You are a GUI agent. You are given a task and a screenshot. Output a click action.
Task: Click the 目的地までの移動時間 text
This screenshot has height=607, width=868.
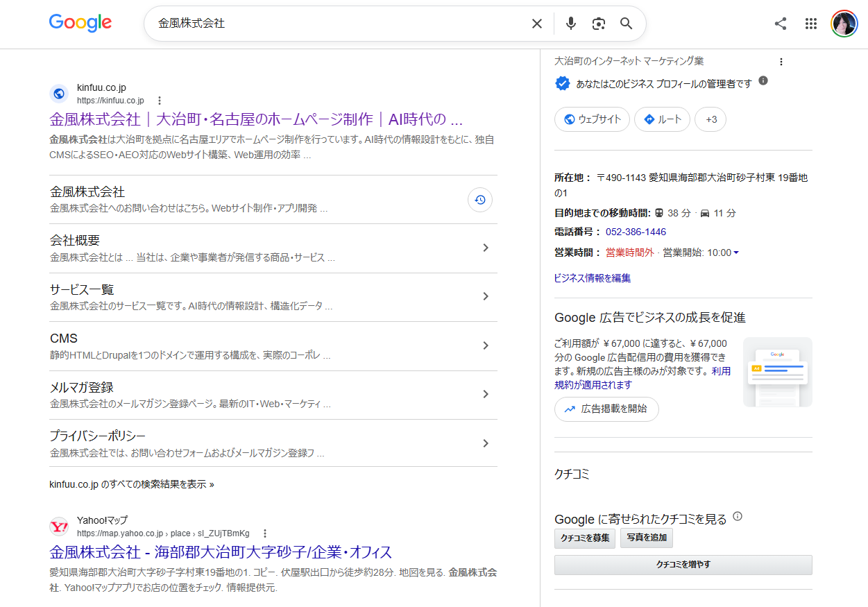pyautogui.click(x=602, y=213)
